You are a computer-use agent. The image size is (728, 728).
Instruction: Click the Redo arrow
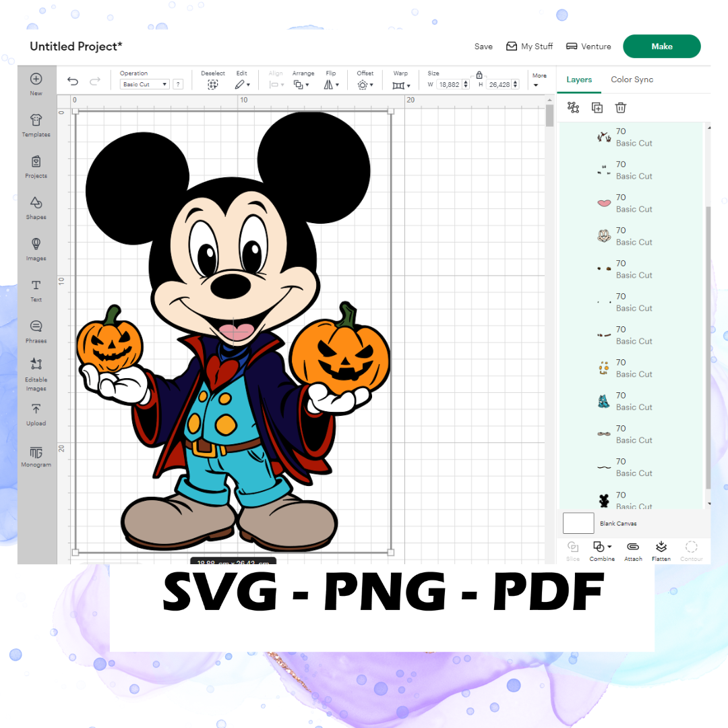coord(95,82)
